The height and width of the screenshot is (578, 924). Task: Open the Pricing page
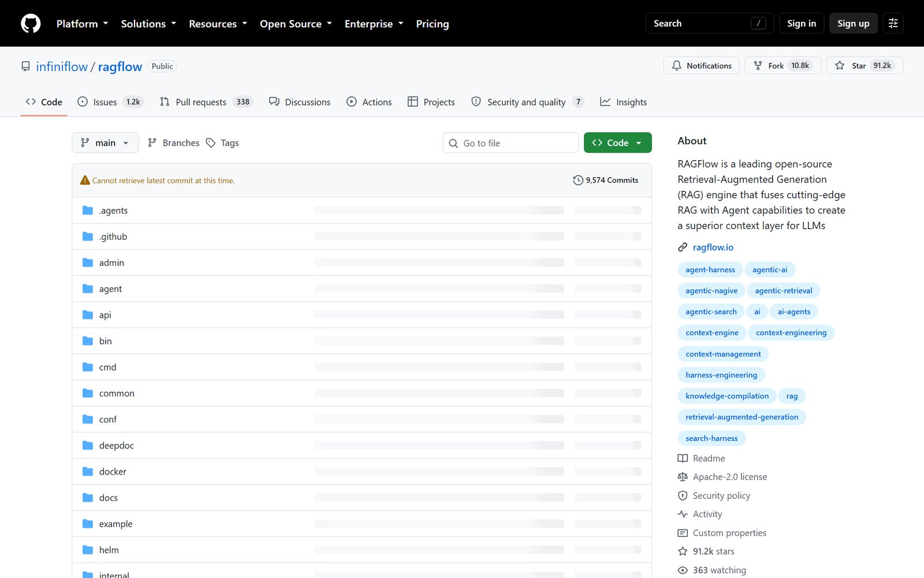point(433,24)
